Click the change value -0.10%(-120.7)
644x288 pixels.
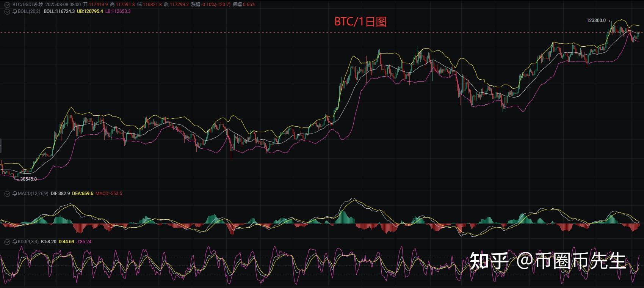(216, 5)
